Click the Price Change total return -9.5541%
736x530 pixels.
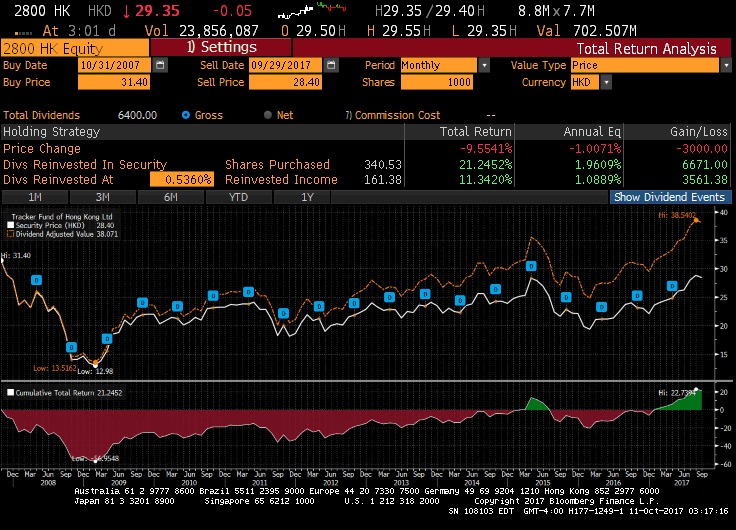tap(486, 149)
